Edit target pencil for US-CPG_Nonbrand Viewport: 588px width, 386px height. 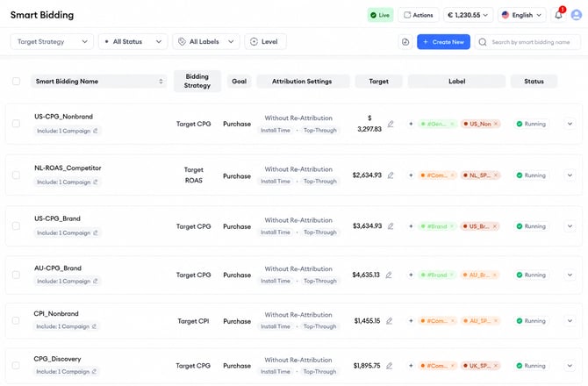pos(391,124)
